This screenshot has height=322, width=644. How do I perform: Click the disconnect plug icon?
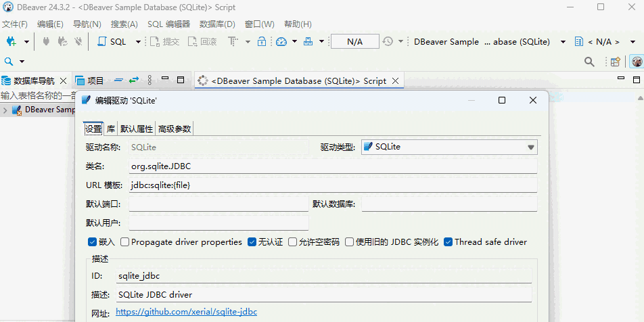coord(78,41)
